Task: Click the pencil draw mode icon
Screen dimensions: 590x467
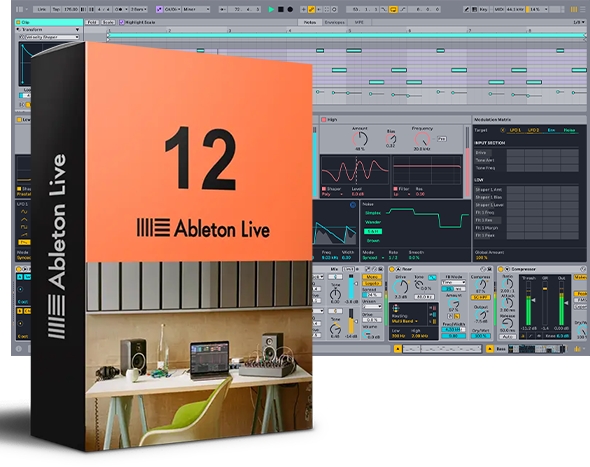Action: click(x=467, y=9)
